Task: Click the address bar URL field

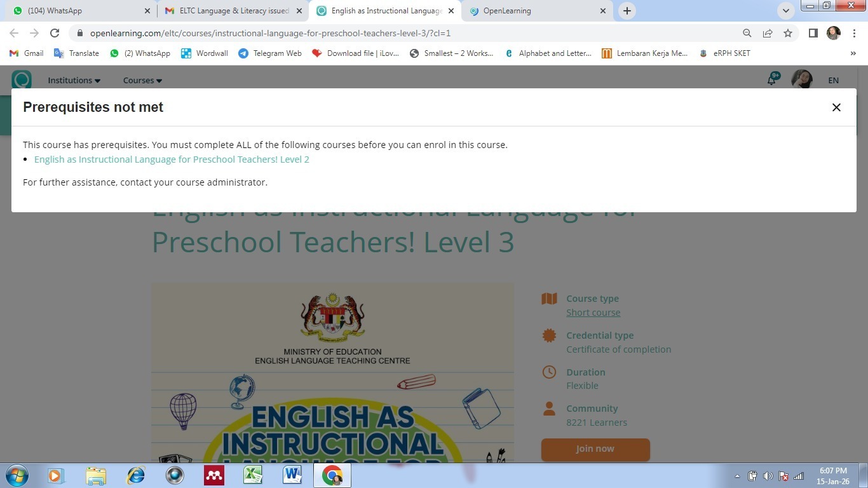Action: (407, 33)
